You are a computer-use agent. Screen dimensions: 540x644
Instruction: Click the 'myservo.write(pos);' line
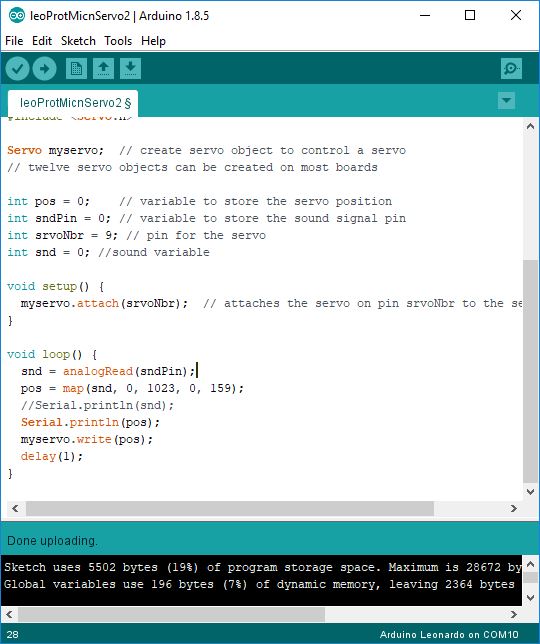tap(87, 439)
